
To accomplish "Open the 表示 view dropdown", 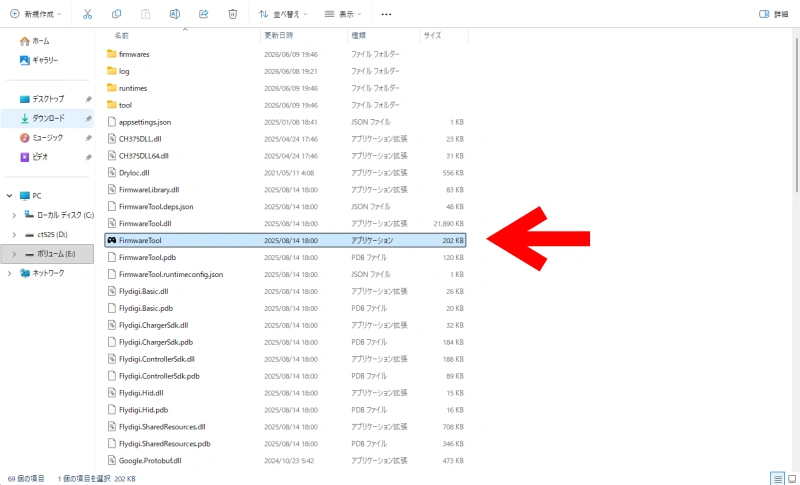I will (x=343, y=14).
